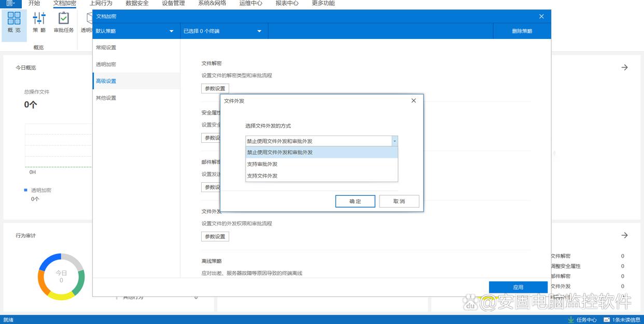
Task: Open the 任务中心 download icon in status bar
Action: [571, 319]
